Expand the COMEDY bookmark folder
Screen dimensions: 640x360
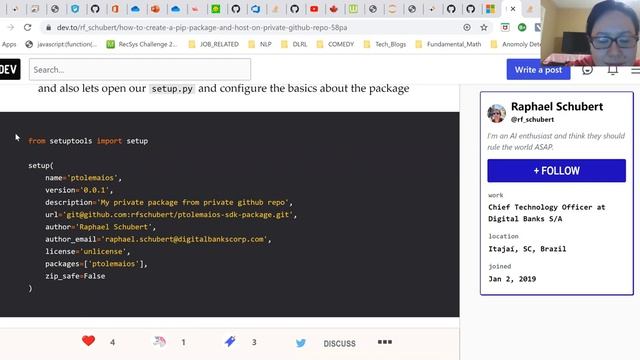(335, 44)
